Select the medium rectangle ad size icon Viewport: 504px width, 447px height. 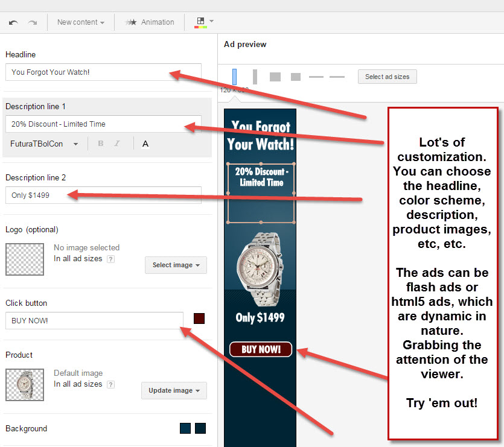tap(275, 77)
